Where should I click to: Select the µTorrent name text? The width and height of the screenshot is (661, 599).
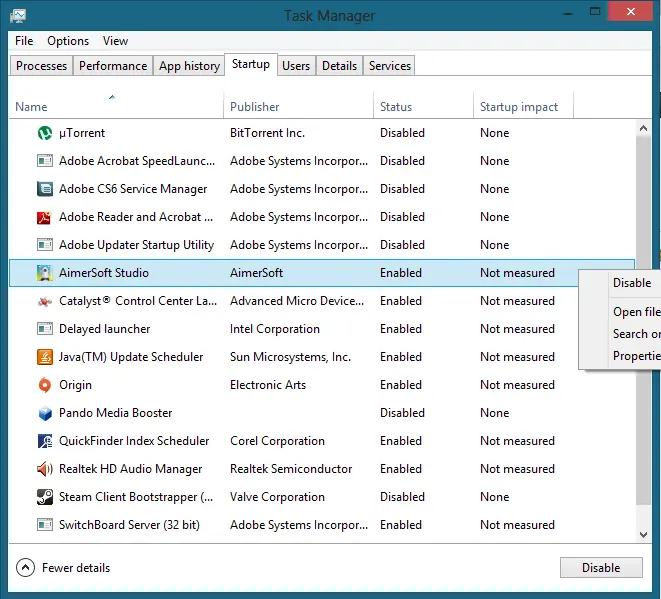pyautogui.click(x=82, y=133)
